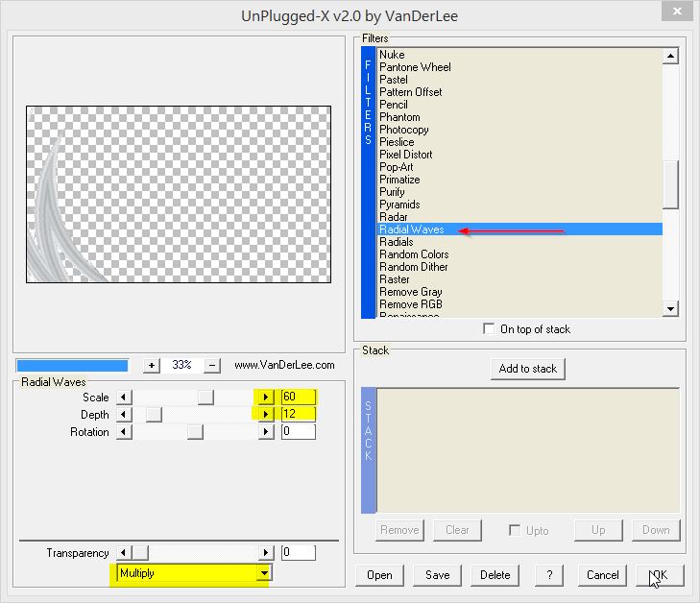Select the Pyramids filter

coord(399,205)
